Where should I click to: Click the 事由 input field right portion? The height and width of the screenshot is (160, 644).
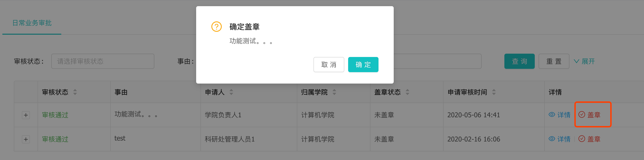pos(437,61)
